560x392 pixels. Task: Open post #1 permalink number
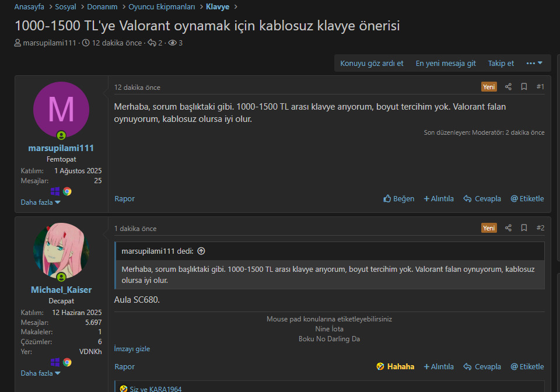coord(540,87)
